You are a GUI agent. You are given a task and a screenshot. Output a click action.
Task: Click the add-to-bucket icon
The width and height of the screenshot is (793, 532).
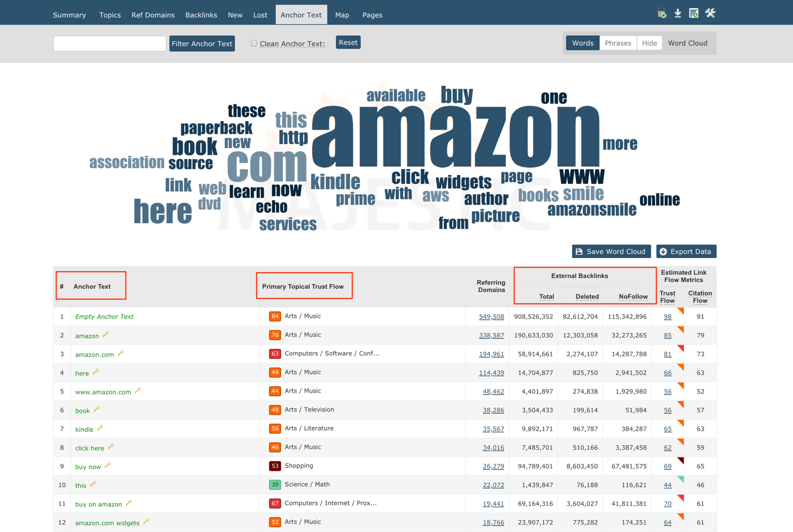click(662, 13)
